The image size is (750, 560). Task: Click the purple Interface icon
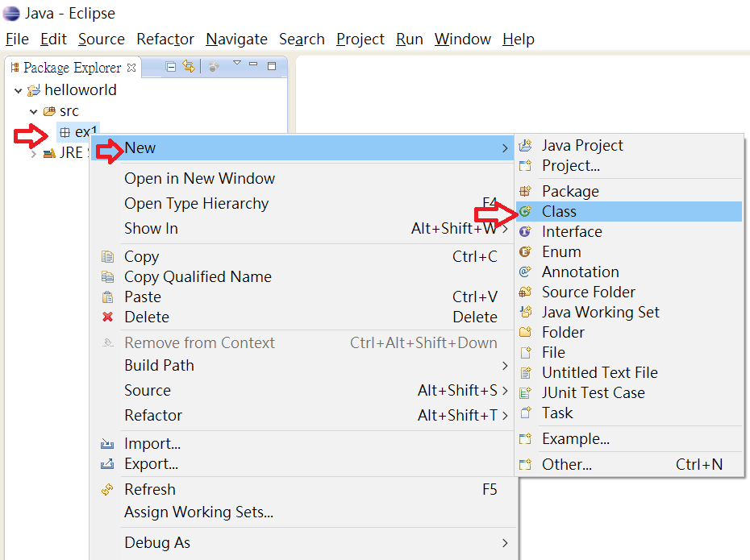click(x=525, y=231)
